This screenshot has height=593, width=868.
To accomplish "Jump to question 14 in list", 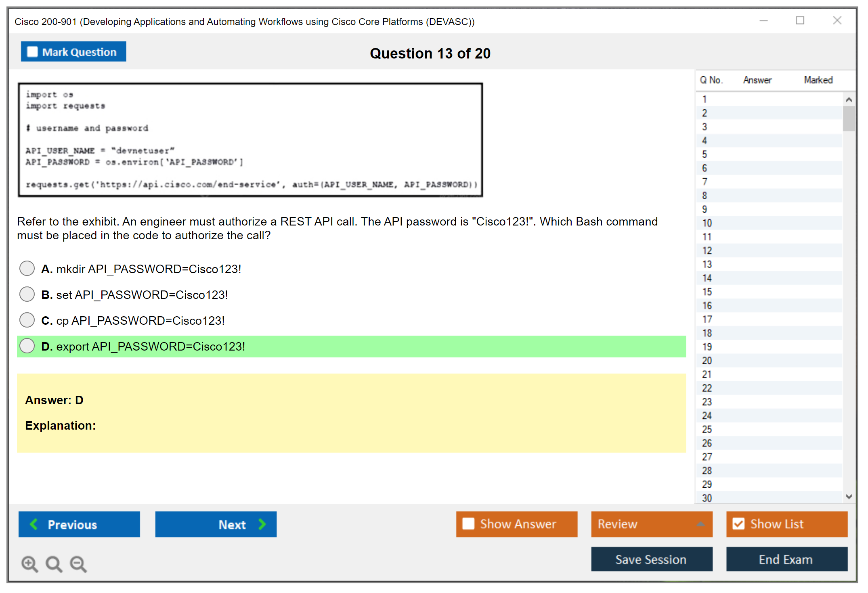I will coord(707,278).
